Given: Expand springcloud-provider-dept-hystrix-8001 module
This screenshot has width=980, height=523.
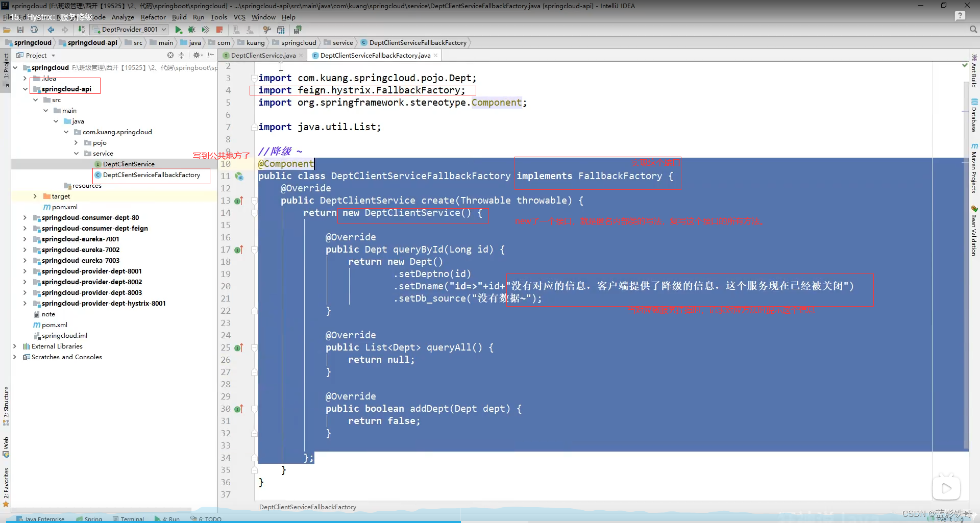Looking at the screenshot, I should 25,303.
